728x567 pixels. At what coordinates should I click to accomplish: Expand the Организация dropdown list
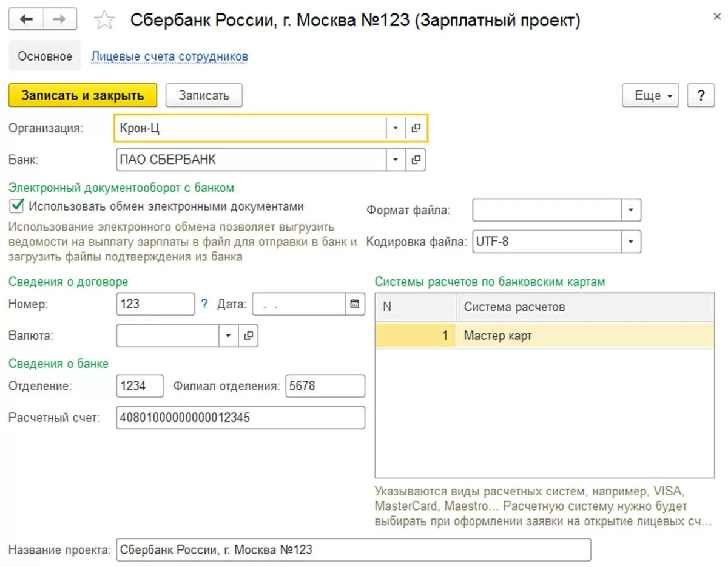pyautogui.click(x=396, y=128)
